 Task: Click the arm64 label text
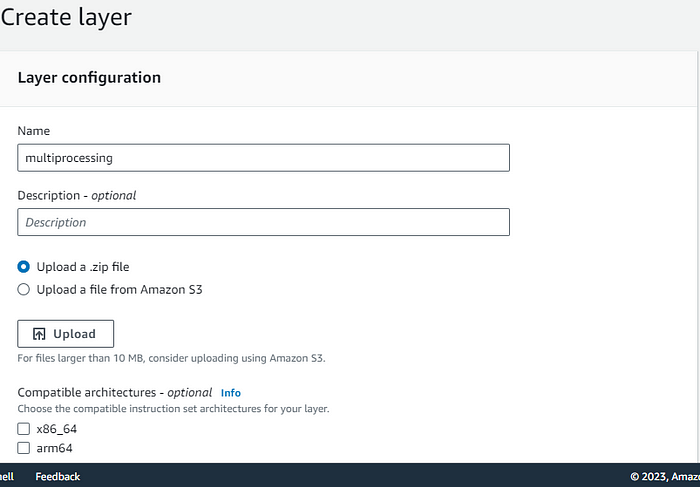tap(54, 449)
